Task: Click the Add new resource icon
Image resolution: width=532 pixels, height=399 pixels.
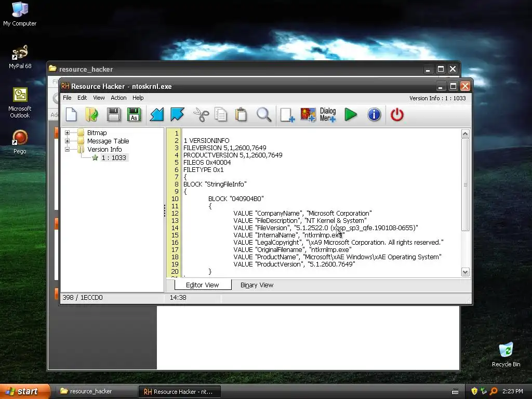Action: 287,115
